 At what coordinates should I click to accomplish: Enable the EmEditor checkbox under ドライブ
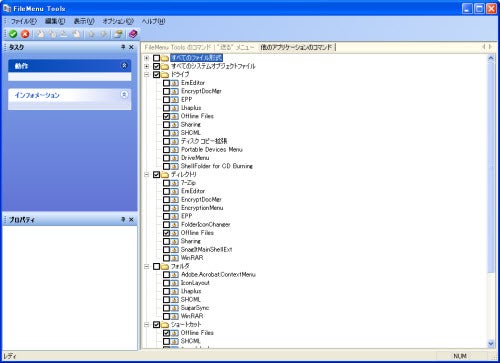pyautogui.click(x=166, y=83)
